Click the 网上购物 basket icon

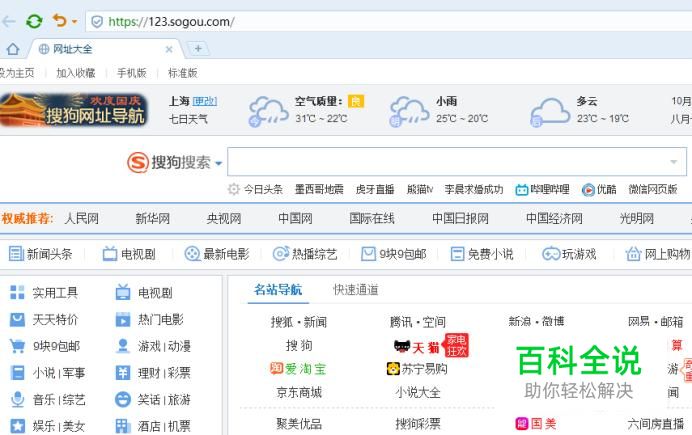click(633, 254)
